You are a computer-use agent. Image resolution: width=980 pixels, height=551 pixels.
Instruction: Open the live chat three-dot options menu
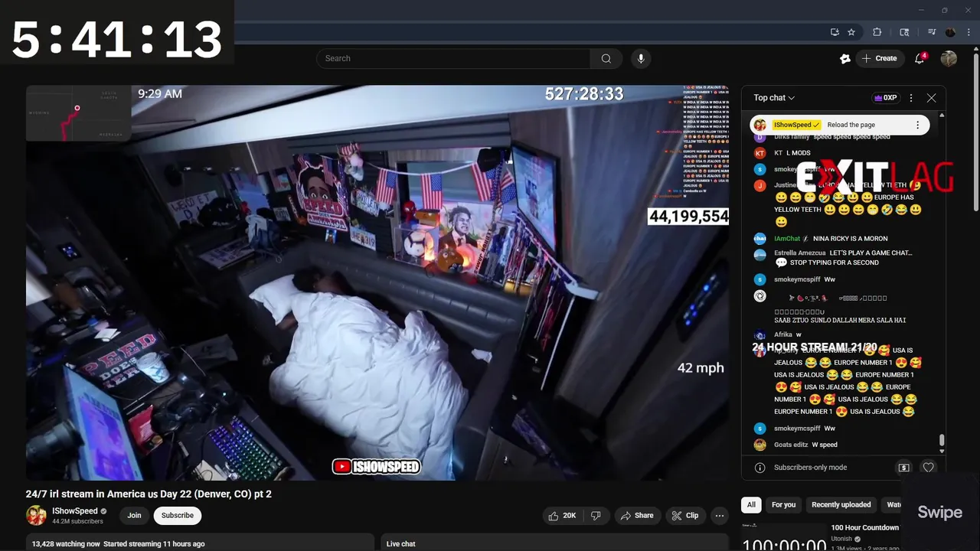click(x=911, y=98)
